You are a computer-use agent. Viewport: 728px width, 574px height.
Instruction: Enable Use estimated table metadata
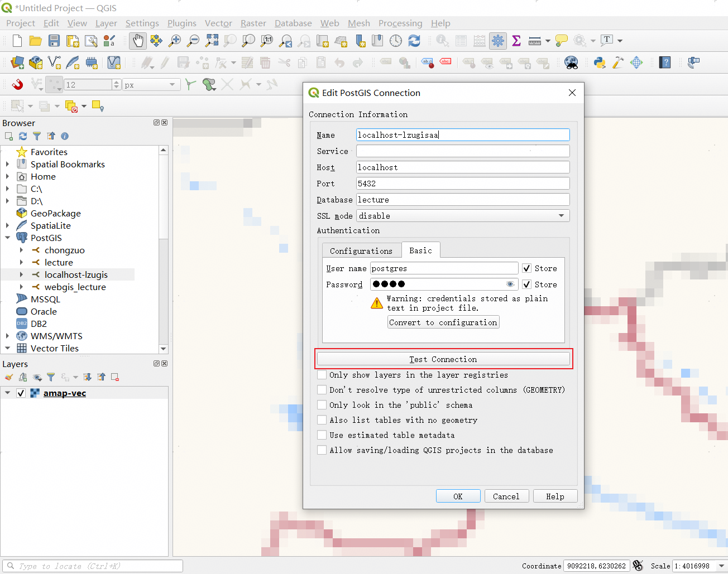(322, 435)
